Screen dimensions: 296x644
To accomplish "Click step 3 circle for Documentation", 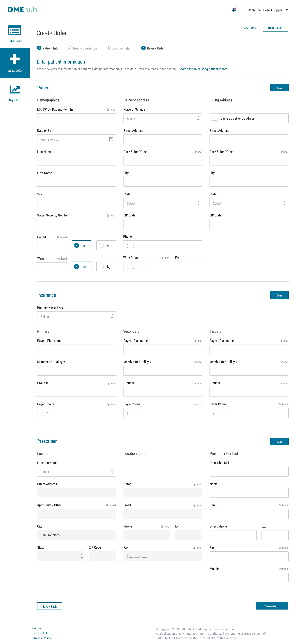I will point(108,48).
